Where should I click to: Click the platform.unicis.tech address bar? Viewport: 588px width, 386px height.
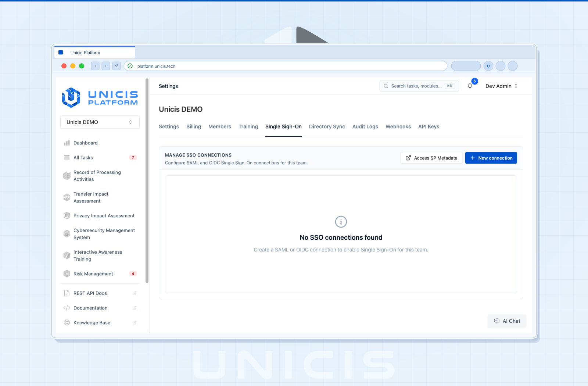(286, 66)
